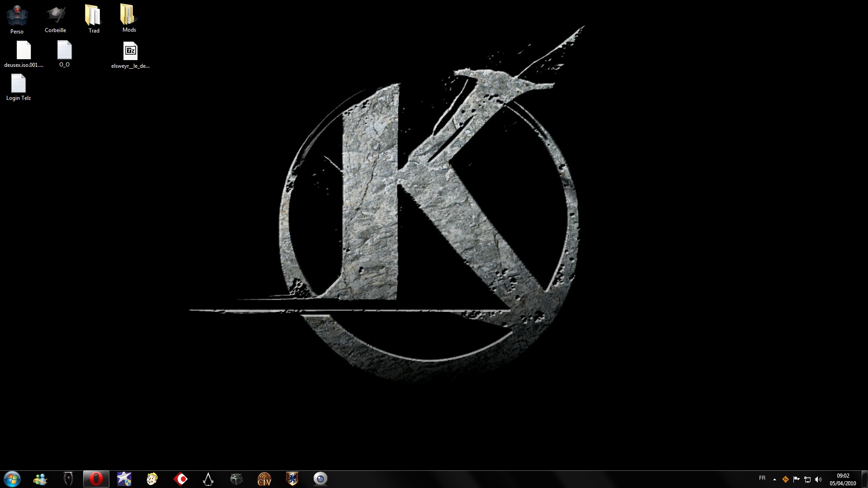Screen dimensions: 868x488
Task: Click the red diamond taskbar icon
Action: point(180,479)
